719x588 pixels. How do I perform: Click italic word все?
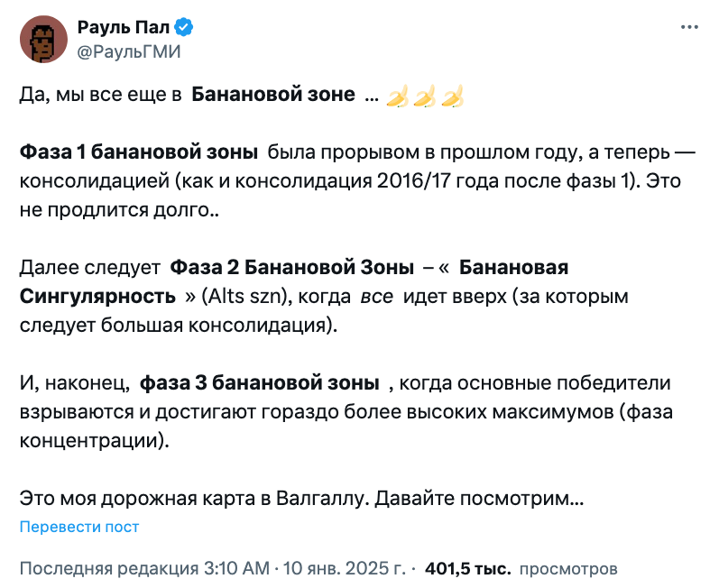(x=376, y=297)
